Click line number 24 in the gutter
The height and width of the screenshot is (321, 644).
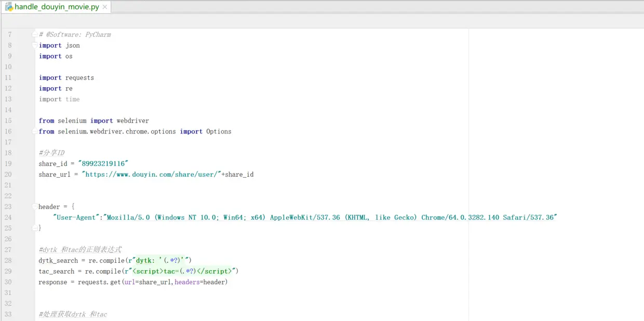[8, 218]
